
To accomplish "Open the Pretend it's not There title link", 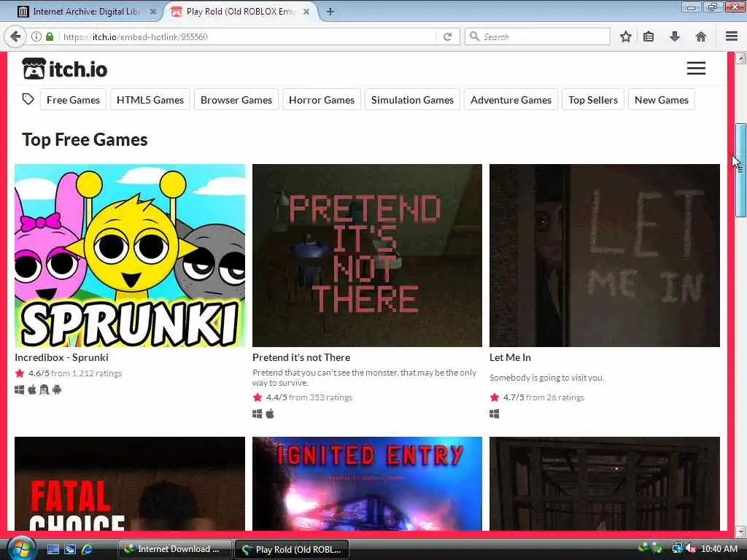I will [301, 357].
